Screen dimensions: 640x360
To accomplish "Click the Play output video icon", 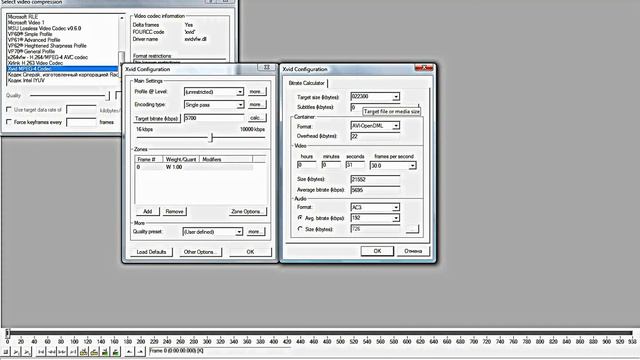I will click(27, 351).
